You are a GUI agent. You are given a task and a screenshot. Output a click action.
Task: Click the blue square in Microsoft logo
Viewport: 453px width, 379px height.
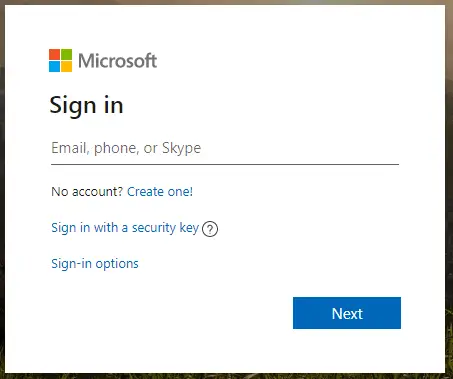54,66
